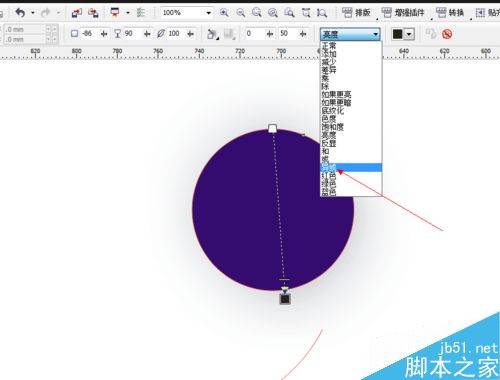Image resolution: width=500 pixels, height=380 pixels.
Task: Select highlighted 异或 in merge mode list
Action: 351,167
